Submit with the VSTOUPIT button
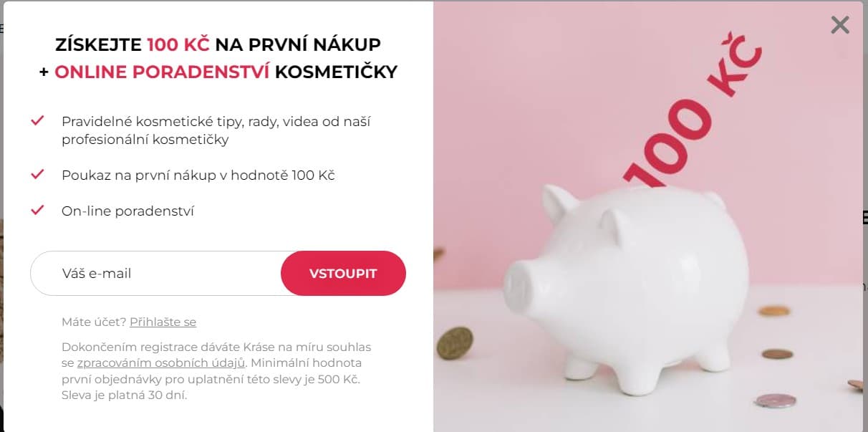868x432 pixels. [x=343, y=273]
